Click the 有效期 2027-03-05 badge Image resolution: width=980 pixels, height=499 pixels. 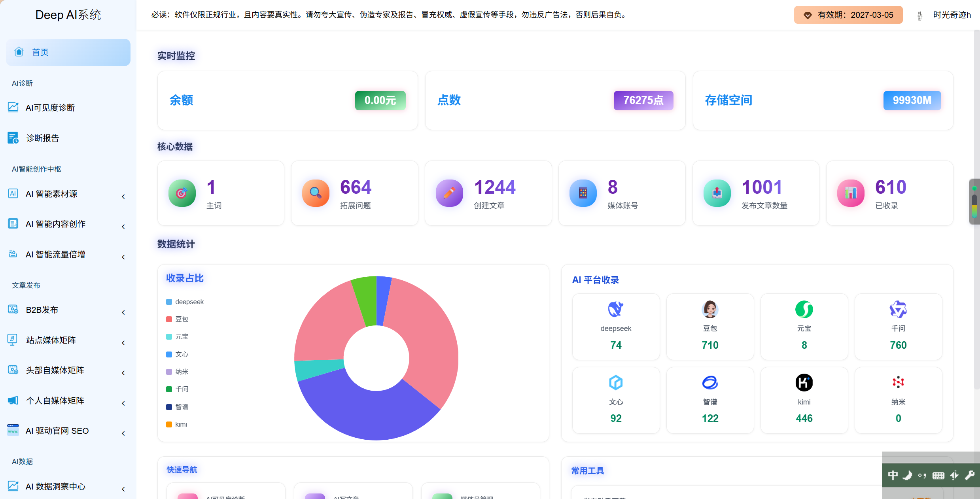pos(848,15)
